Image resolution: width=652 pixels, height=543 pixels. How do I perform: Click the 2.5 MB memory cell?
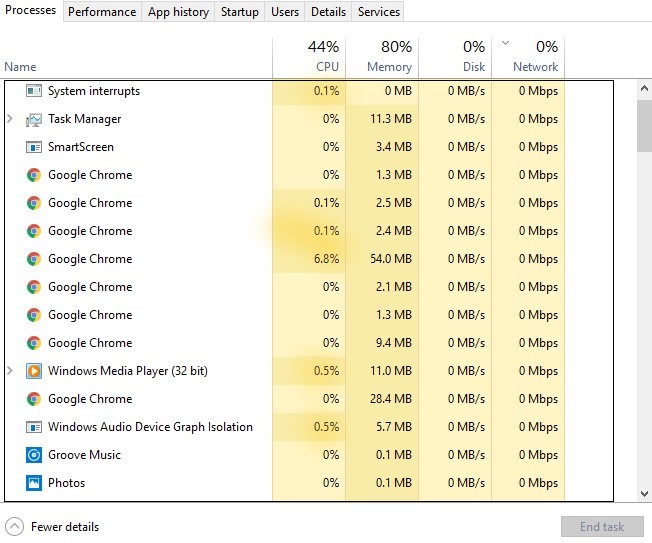(x=382, y=203)
